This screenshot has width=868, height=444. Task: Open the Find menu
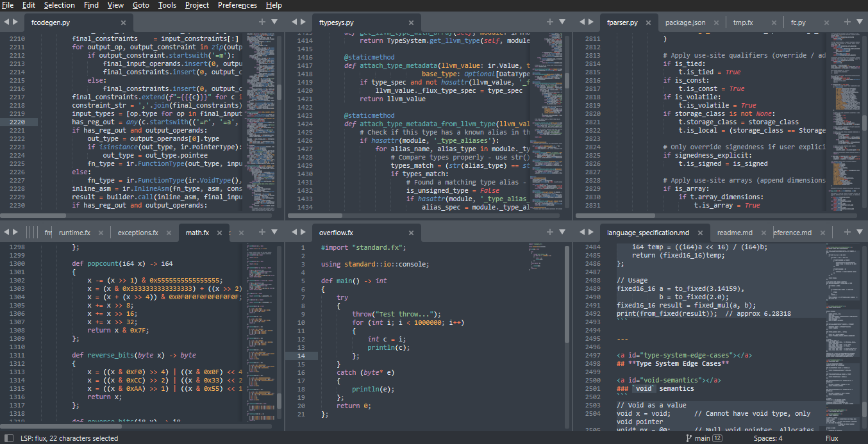[x=92, y=5]
